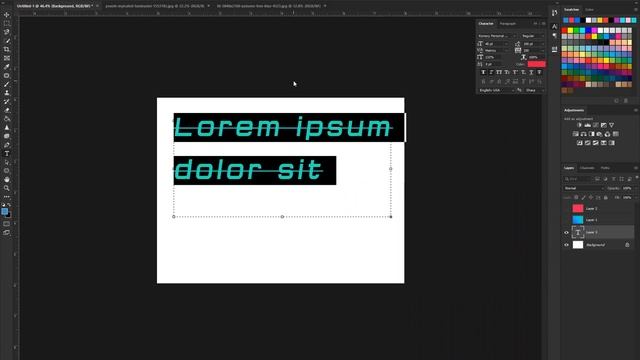Image resolution: width=640 pixels, height=360 pixels.
Task: Toggle All Caps in Character panel
Action: pos(499,72)
